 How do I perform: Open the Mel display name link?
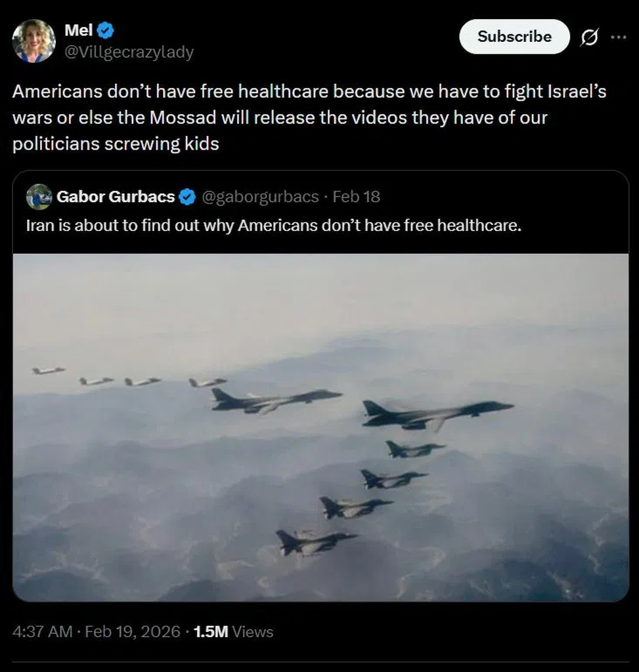(x=79, y=30)
